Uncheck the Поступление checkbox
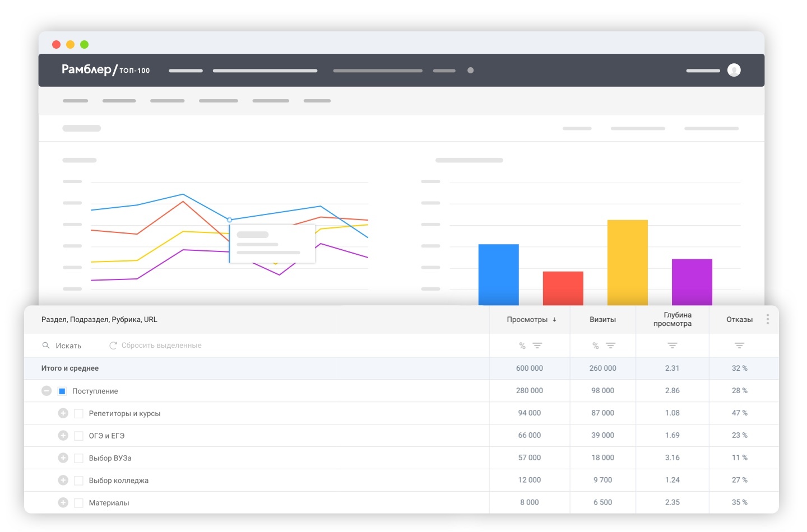Viewport: 807px width, 532px height. click(62, 391)
